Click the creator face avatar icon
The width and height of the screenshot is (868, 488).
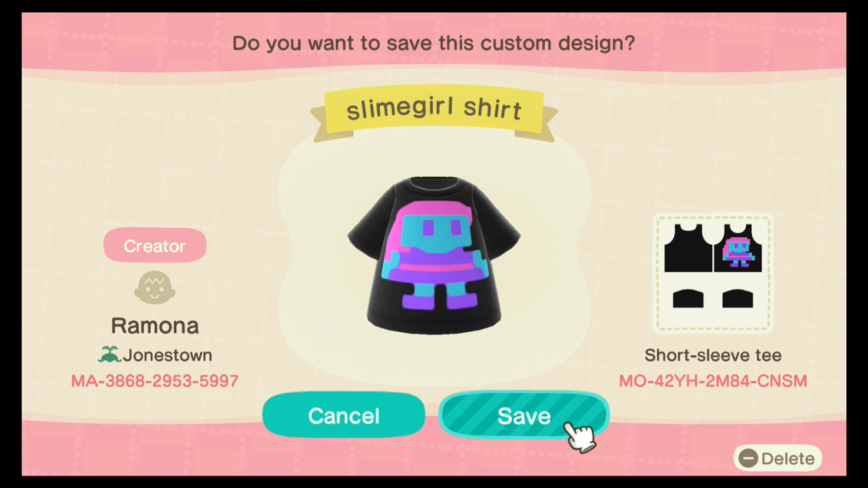pos(154,288)
